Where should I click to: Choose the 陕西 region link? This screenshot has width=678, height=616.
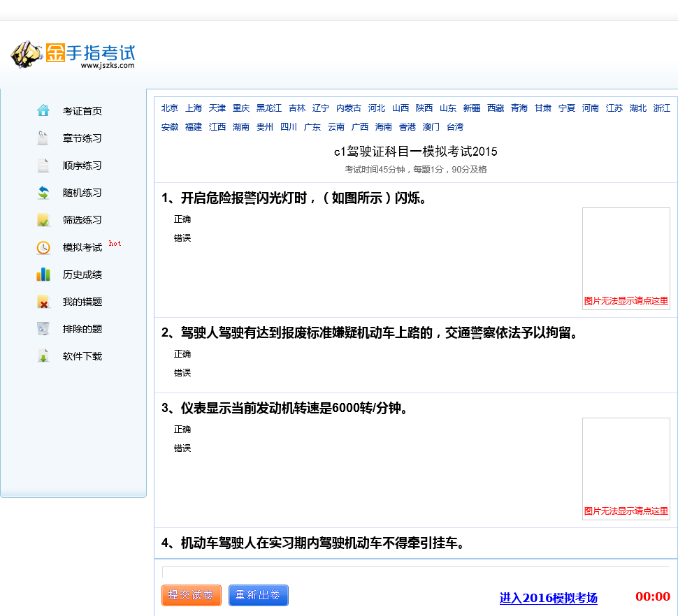[424, 108]
